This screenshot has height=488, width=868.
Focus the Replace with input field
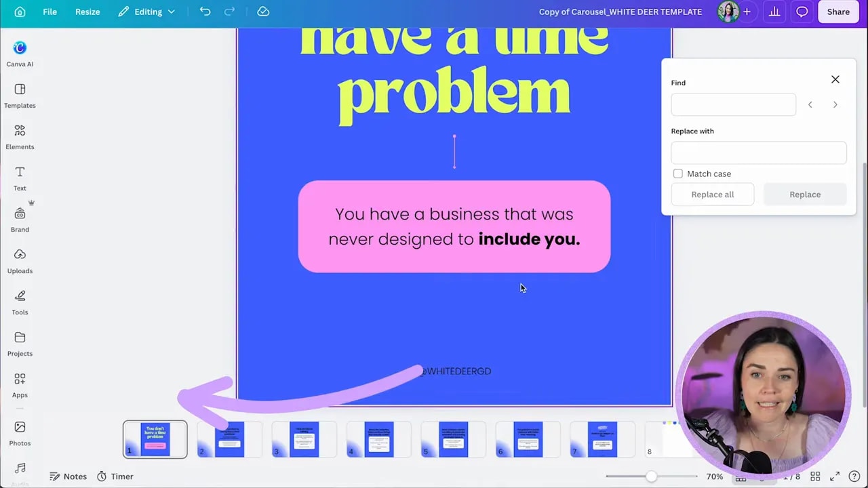tap(759, 152)
